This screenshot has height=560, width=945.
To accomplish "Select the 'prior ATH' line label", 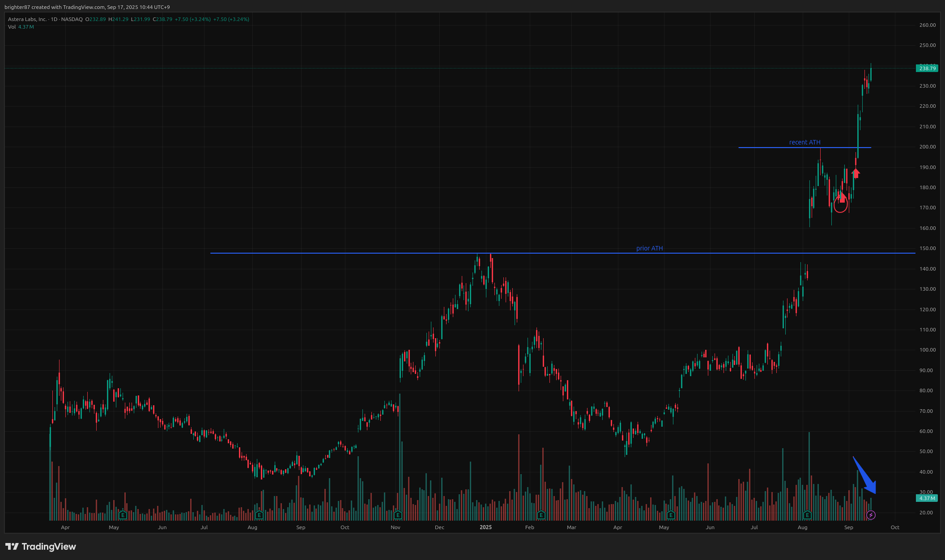I will (x=649, y=248).
